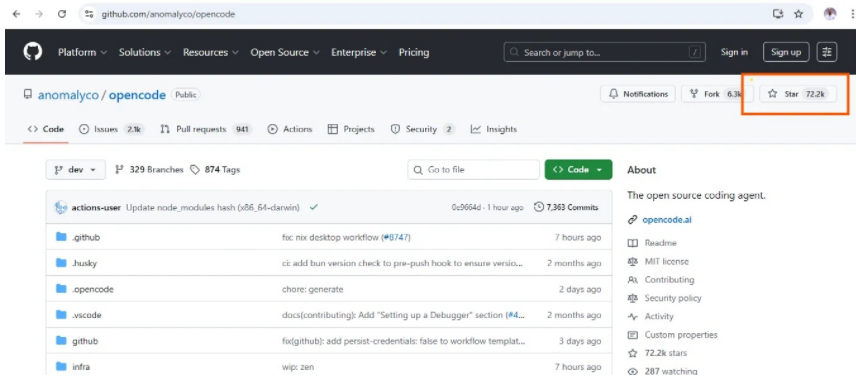Image resolution: width=856 pixels, height=389 pixels.
Task: Open the opencode repository name link
Action: point(137,95)
